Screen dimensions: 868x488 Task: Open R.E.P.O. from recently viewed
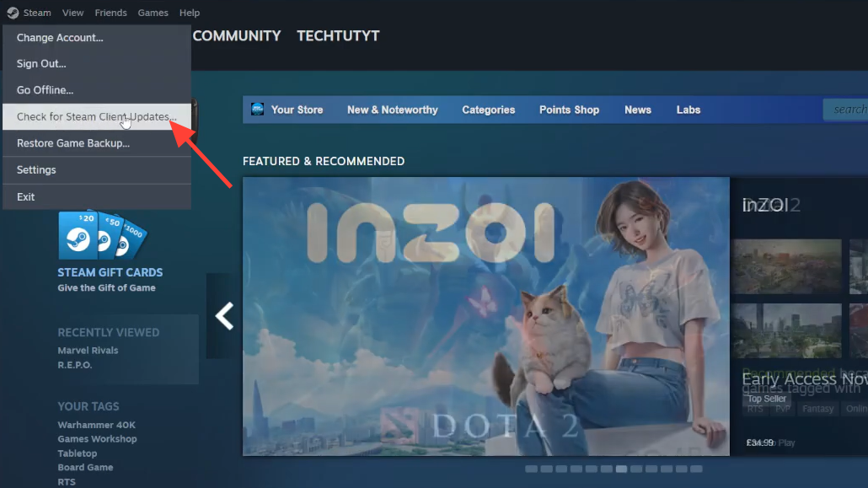coord(75,365)
